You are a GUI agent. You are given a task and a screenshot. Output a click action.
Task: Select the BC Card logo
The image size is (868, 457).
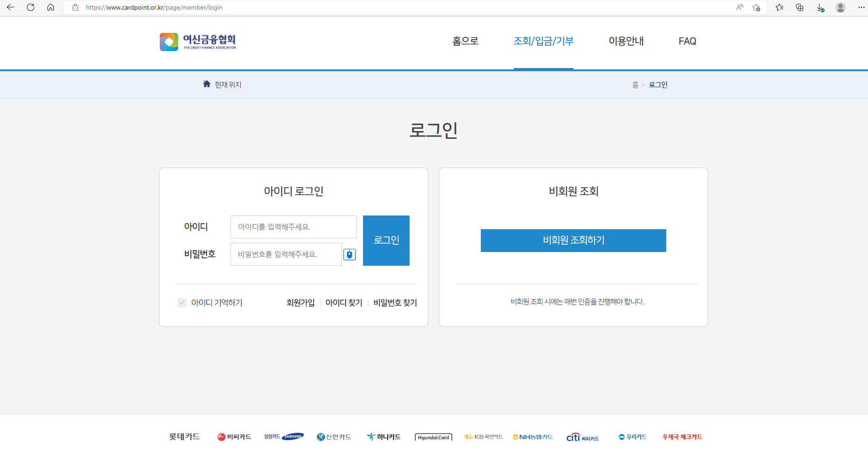(234, 436)
